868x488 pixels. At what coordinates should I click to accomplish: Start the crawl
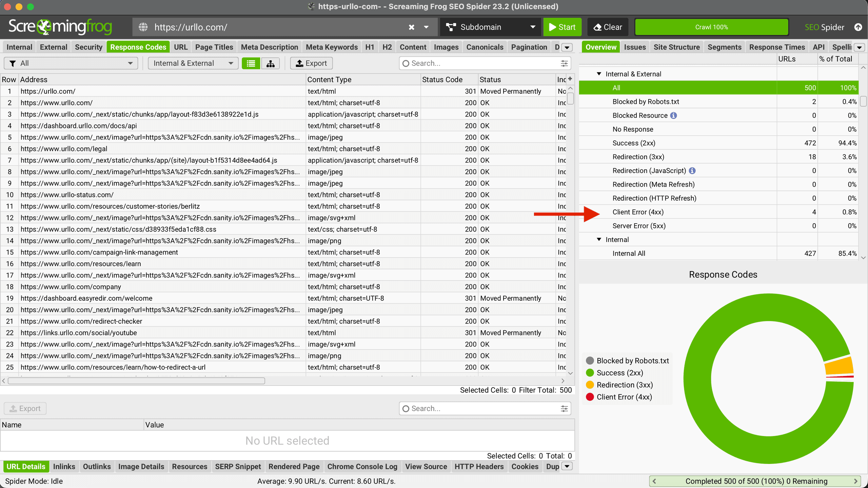(562, 27)
